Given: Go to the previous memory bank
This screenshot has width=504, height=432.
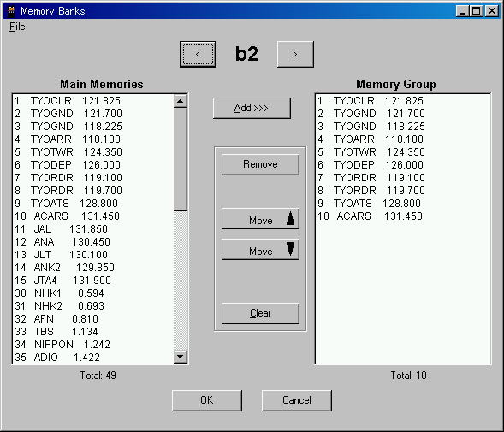Looking at the screenshot, I should (x=198, y=55).
